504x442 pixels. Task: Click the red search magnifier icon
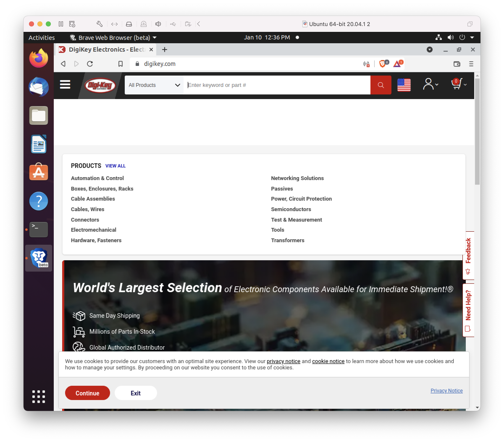pos(381,85)
